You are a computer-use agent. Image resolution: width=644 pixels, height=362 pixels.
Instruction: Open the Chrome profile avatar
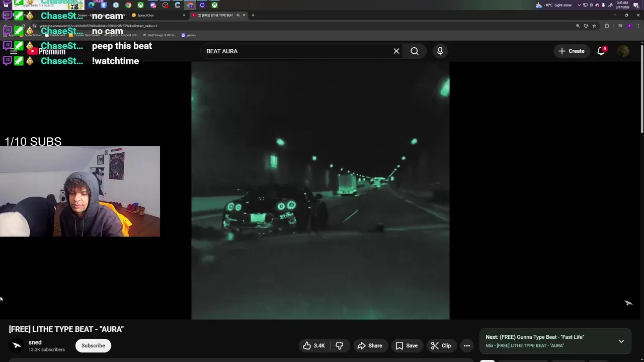pyautogui.click(x=629, y=26)
